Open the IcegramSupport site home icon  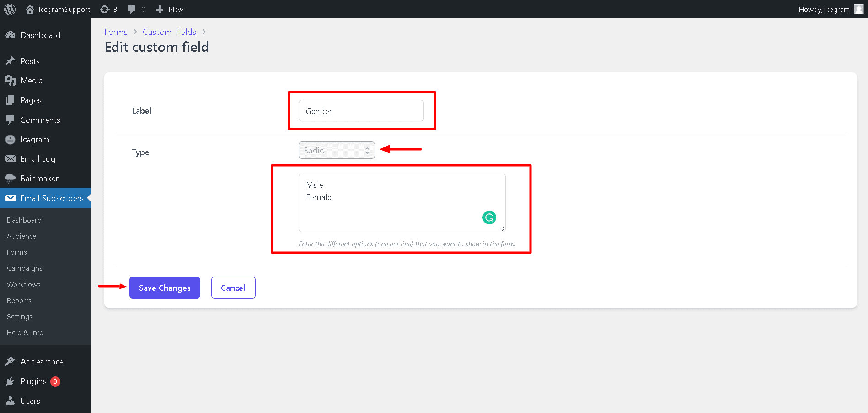[30, 9]
